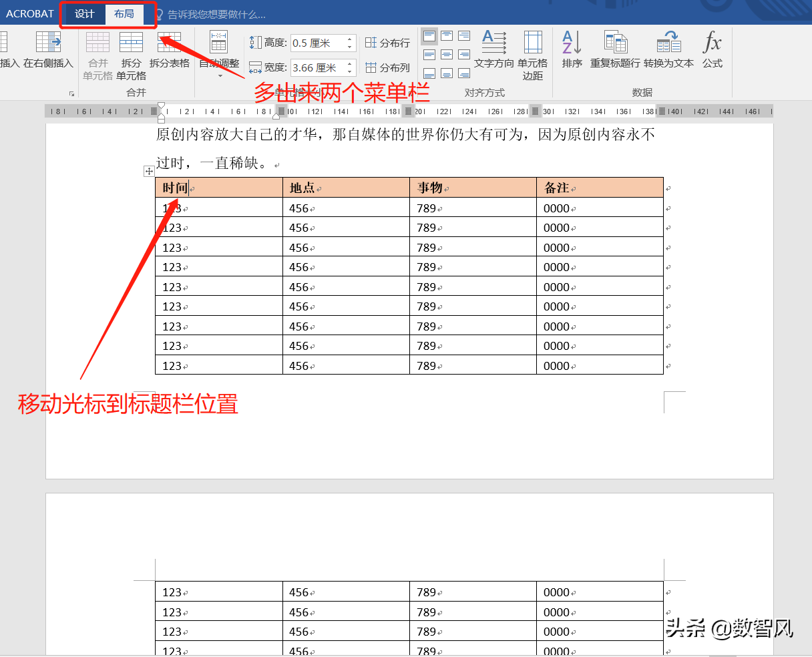Open the ACROBAT ribbon tab
Image resolution: width=812 pixels, height=657 pixels.
30,13
